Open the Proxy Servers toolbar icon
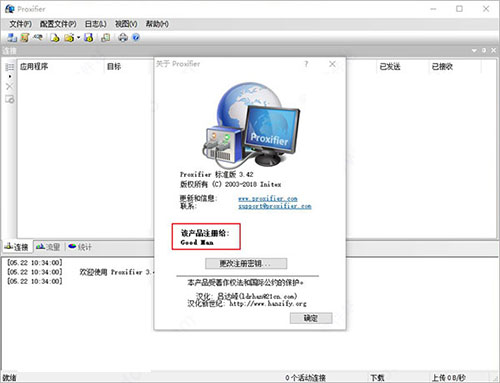The image size is (500, 383). pos(12,37)
